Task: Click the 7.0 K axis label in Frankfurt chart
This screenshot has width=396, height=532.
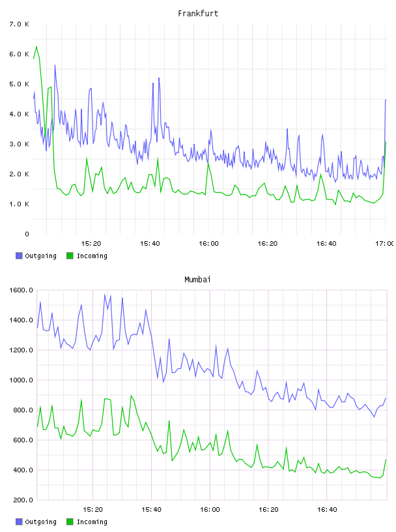Action: point(20,24)
